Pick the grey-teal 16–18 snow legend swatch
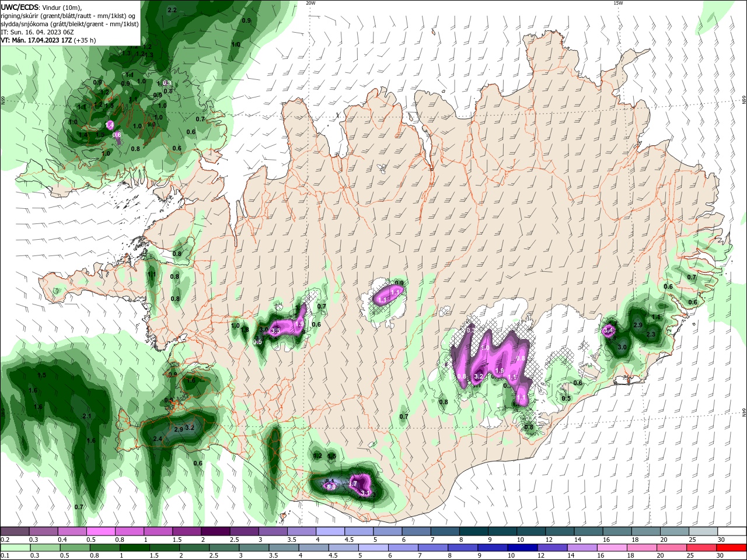The image size is (747, 560). 618,531
